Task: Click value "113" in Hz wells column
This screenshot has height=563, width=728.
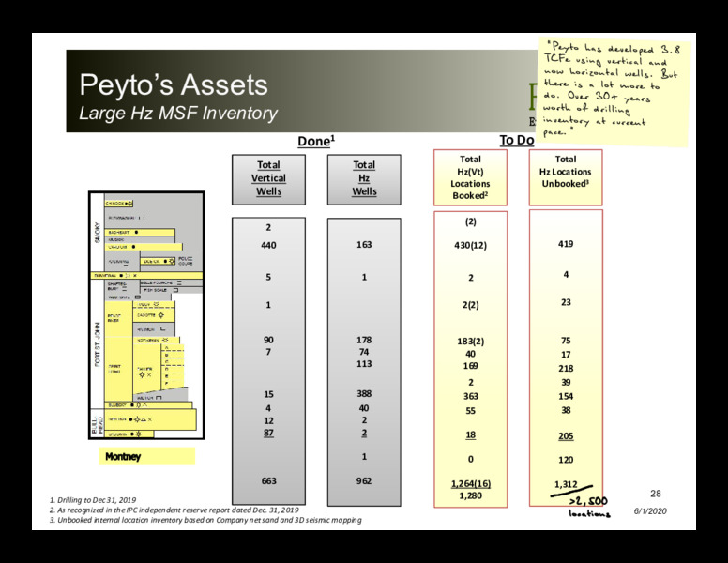Action: tap(364, 364)
